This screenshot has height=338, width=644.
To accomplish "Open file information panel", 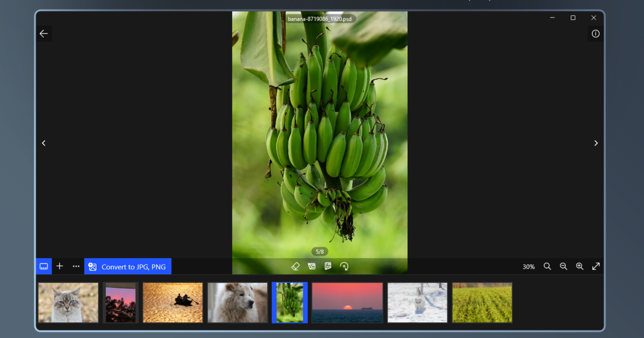I will click(595, 33).
